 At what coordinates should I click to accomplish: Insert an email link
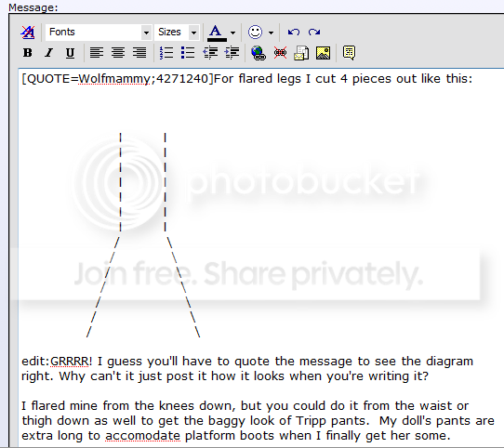[301, 53]
